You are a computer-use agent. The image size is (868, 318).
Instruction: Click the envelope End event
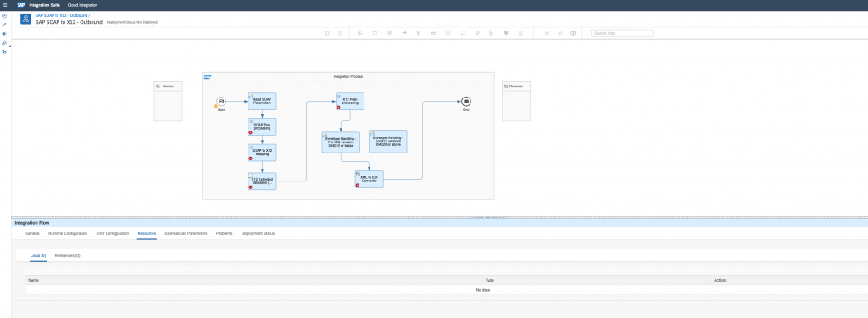pos(466,102)
